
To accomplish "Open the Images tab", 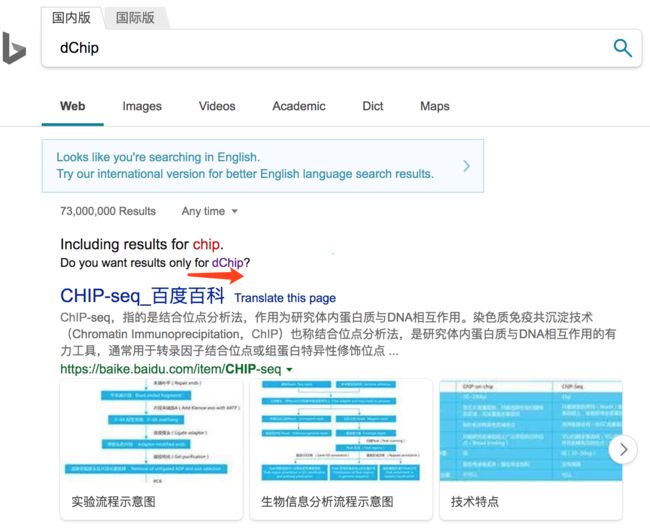I will 142,106.
